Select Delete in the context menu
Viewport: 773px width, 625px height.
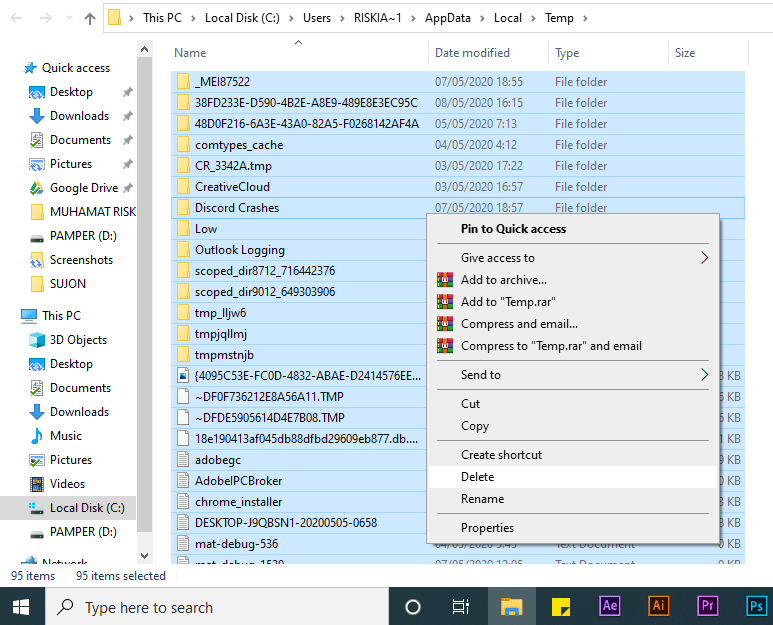click(478, 477)
